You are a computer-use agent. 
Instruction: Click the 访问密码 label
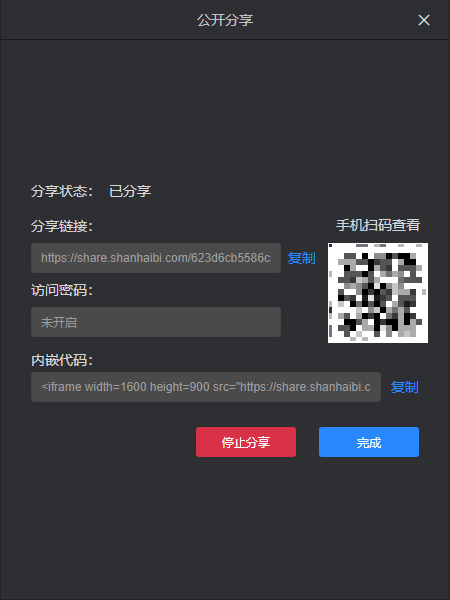click(x=62, y=290)
